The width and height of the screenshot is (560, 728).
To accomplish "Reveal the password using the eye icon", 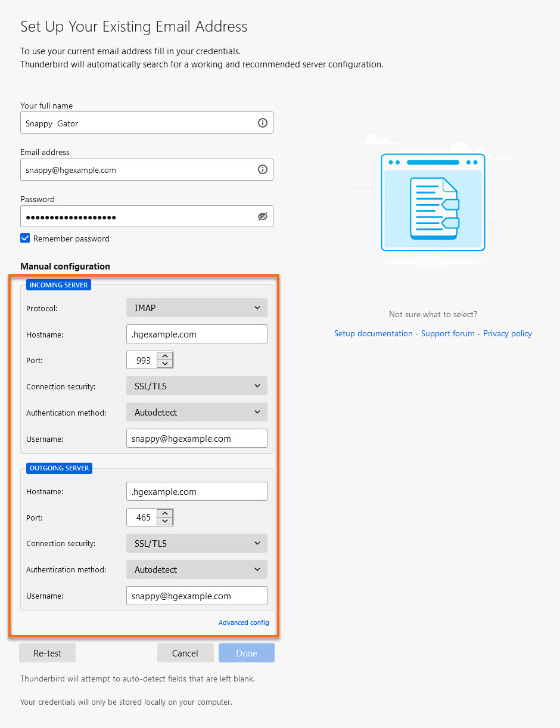I will pyautogui.click(x=262, y=216).
